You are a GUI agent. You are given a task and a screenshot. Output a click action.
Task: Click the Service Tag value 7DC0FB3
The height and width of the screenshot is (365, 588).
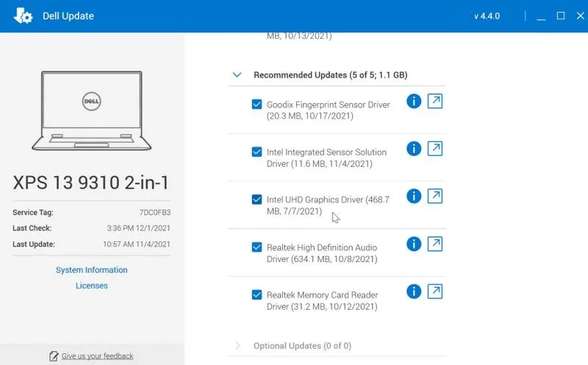click(x=155, y=213)
